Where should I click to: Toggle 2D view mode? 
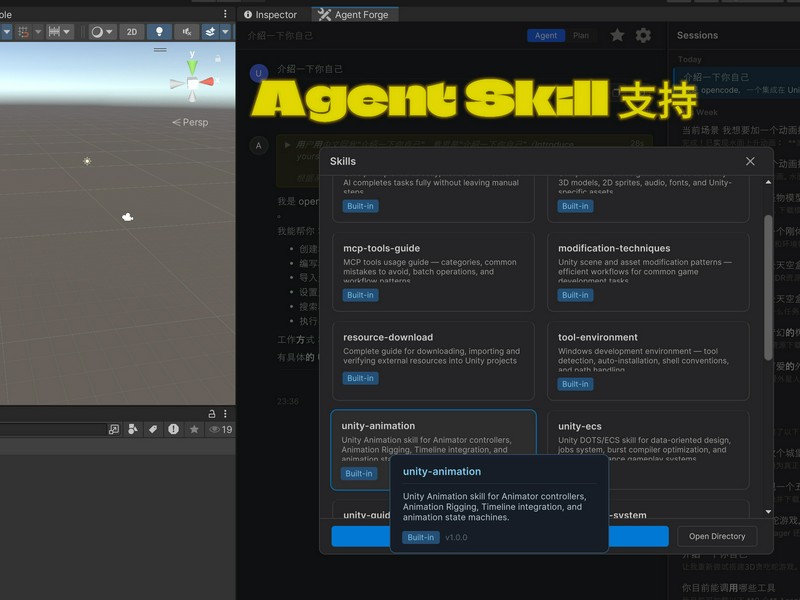pyautogui.click(x=132, y=32)
